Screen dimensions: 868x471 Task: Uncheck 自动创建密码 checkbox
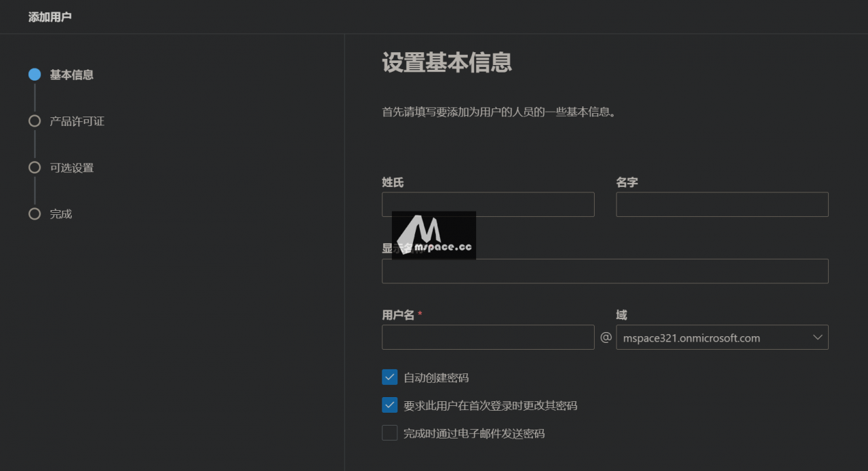[x=389, y=377]
